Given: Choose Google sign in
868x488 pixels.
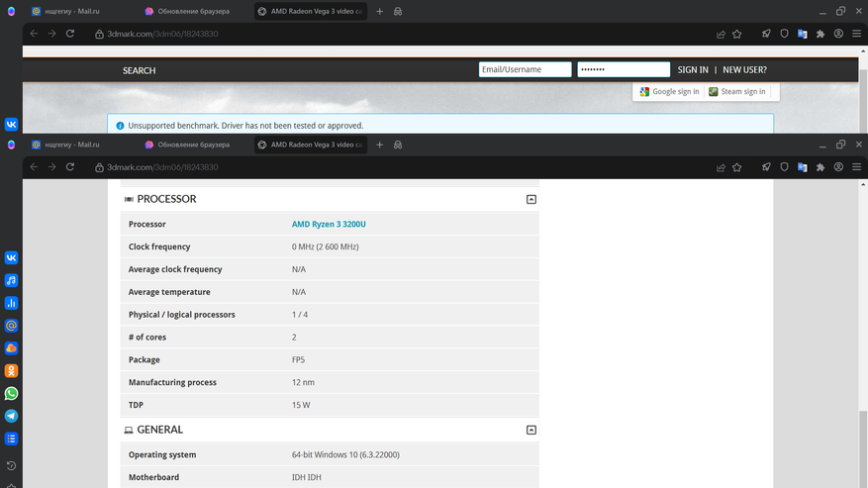Looking at the screenshot, I should pos(669,91).
